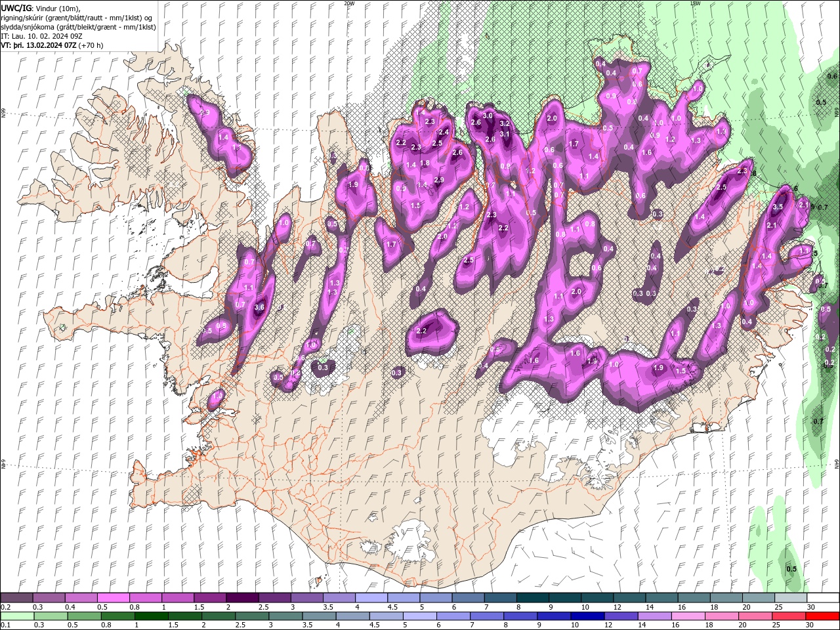840x630 pixels.
Task: Click the "slydda/snjókoma" legend description line
Action: (78, 27)
